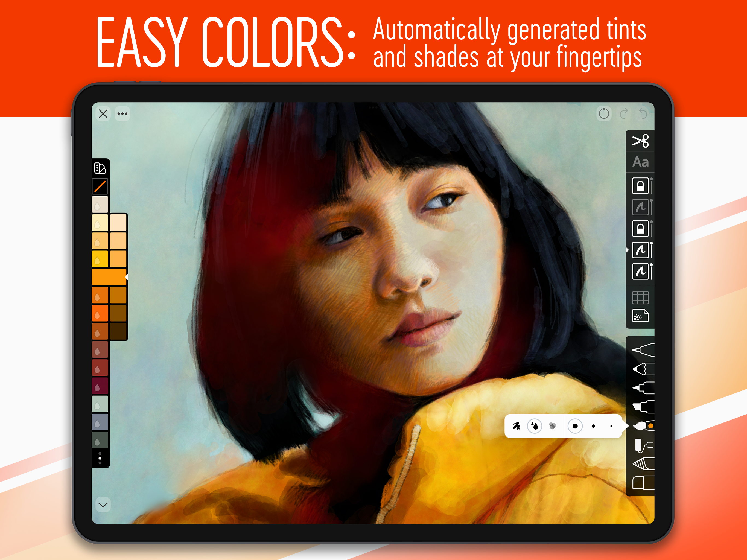Close the drawing with the X button

click(x=103, y=113)
